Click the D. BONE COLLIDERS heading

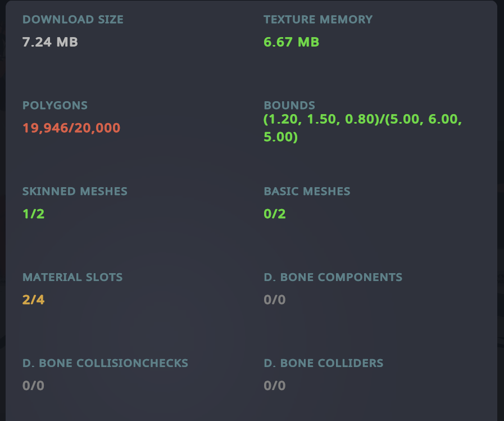click(323, 364)
